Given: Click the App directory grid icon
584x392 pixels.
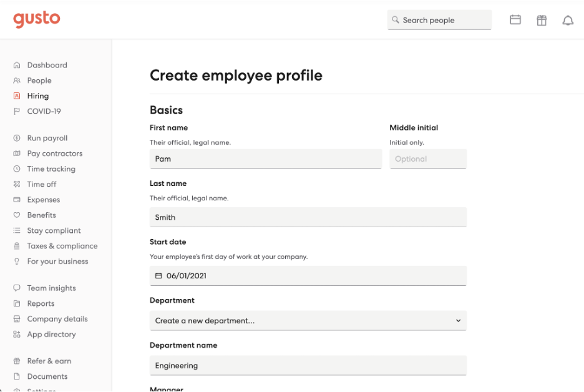Looking at the screenshot, I should [17, 334].
